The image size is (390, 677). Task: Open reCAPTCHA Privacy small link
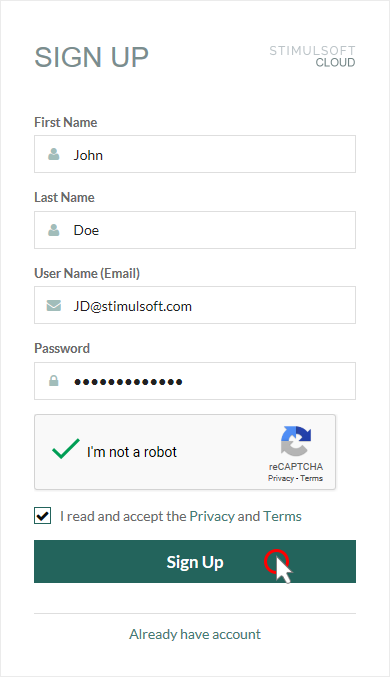[x=281, y=478]
